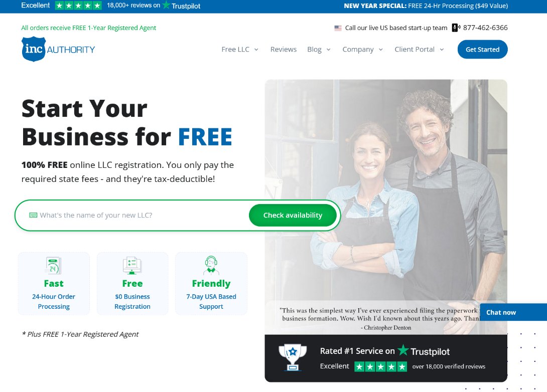
Task: Expand the Free LLC dropdown menu
Action: (240, 50)
